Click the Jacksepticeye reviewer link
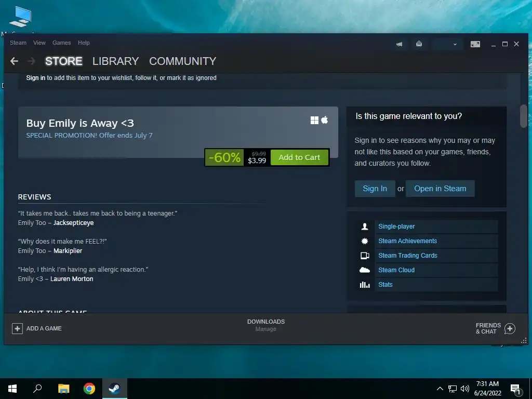This screenshot has height=399, width=532. 73,223
